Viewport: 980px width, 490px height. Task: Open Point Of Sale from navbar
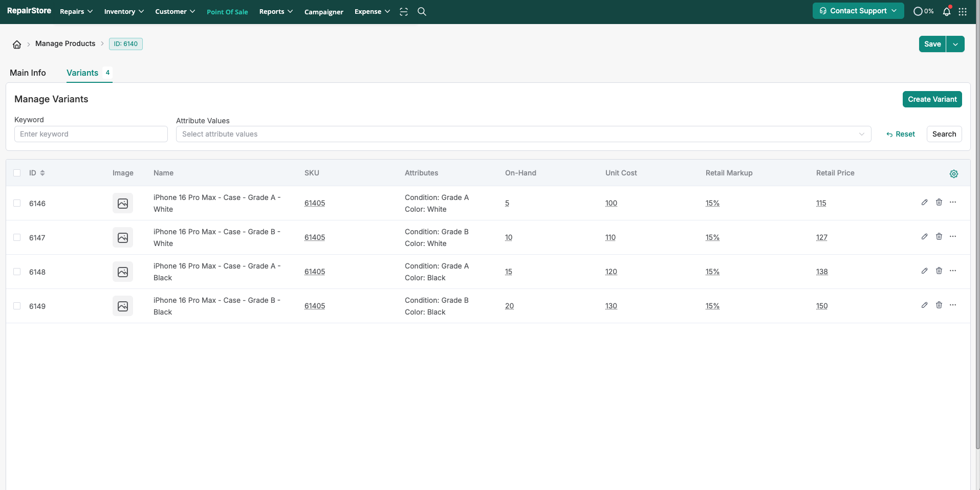pyautogui.click(x=227, y=12)
